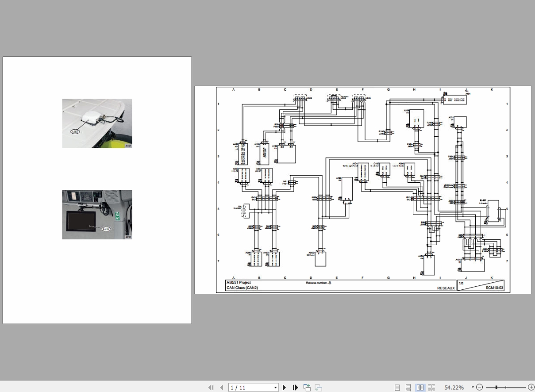Go to the previous page

click(x=221, y=388)
